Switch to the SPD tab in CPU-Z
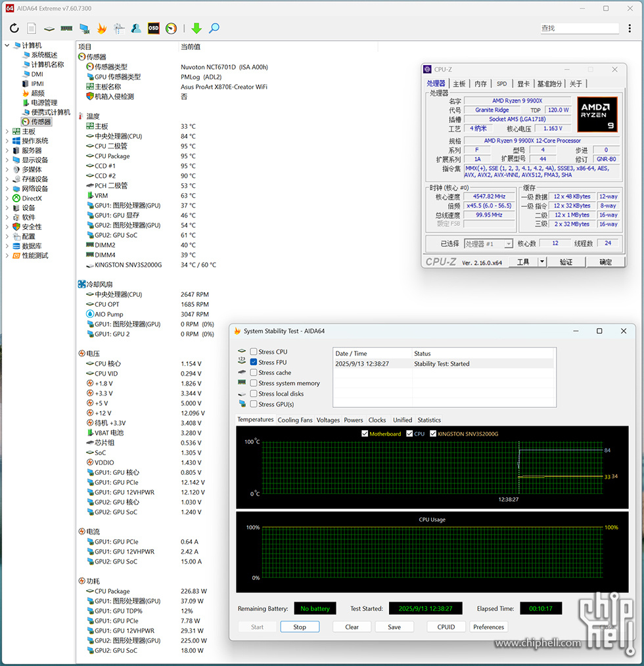Viewport: 644px width, 666px height. click(x=501, y=83)
